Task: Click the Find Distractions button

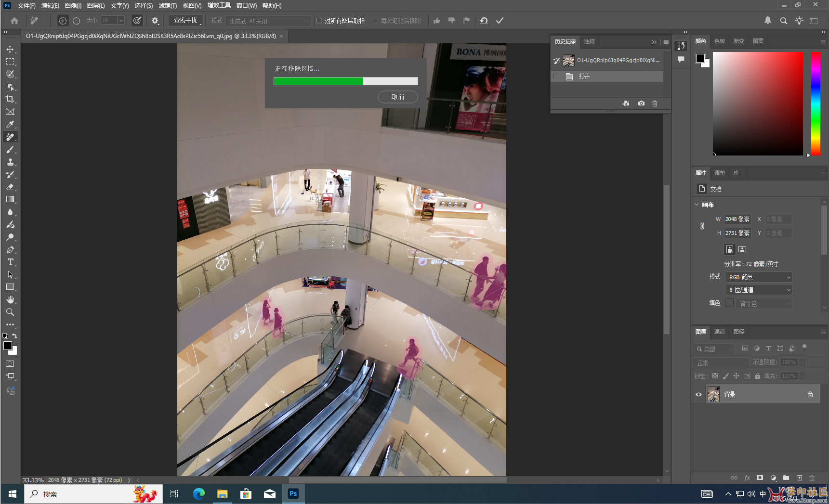Action: pyautogui.click(x=185, y=21)
